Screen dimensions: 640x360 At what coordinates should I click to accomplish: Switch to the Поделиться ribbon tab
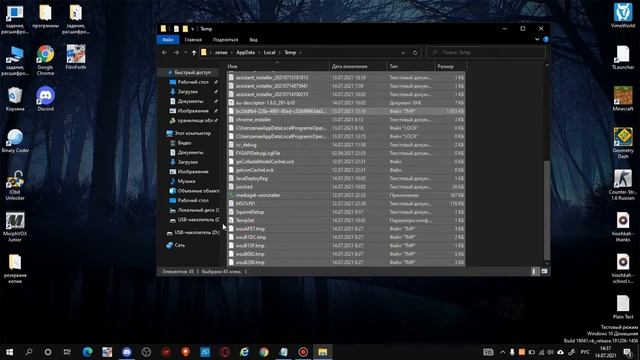(225, 40)
